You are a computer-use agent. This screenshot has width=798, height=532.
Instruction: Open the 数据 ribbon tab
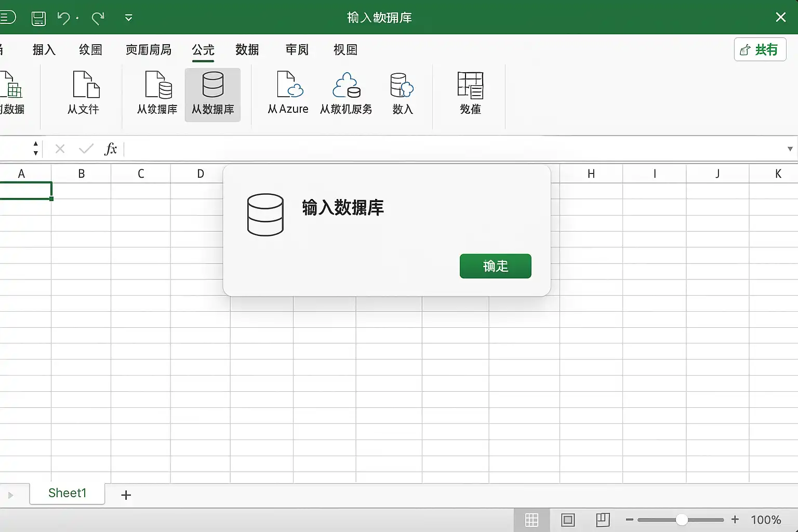coord(247,50)
